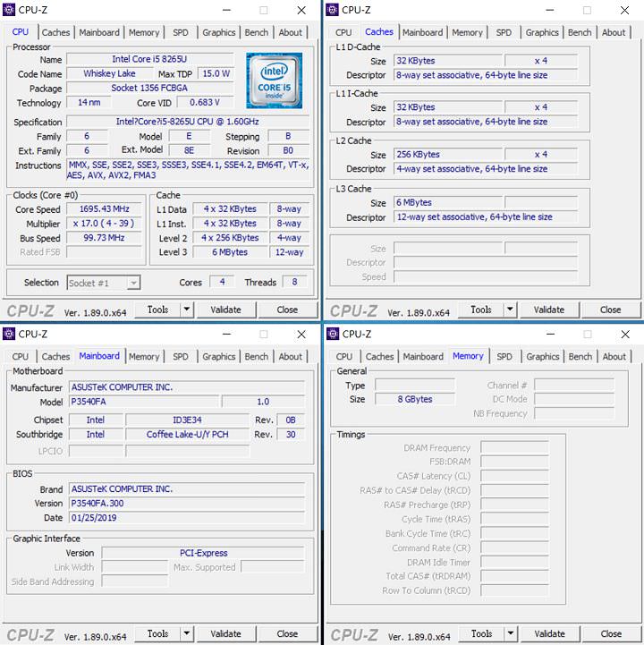644x645 pixels.
Task: Open the Memory tab in the Caches window
Action: [x=467, y=32]
